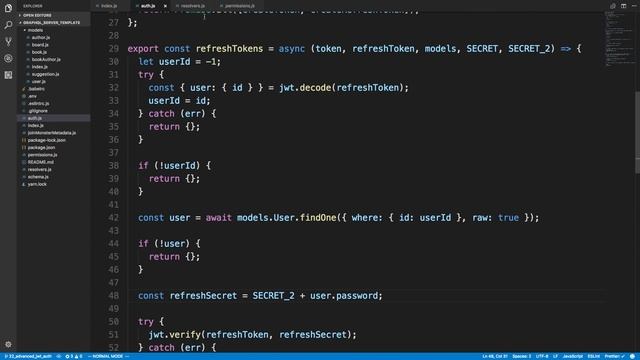This screenshot has height=360, width=640.
Task: Click line number 42 in the gutter
Action: pyautogui.click(x=113, y=218)
